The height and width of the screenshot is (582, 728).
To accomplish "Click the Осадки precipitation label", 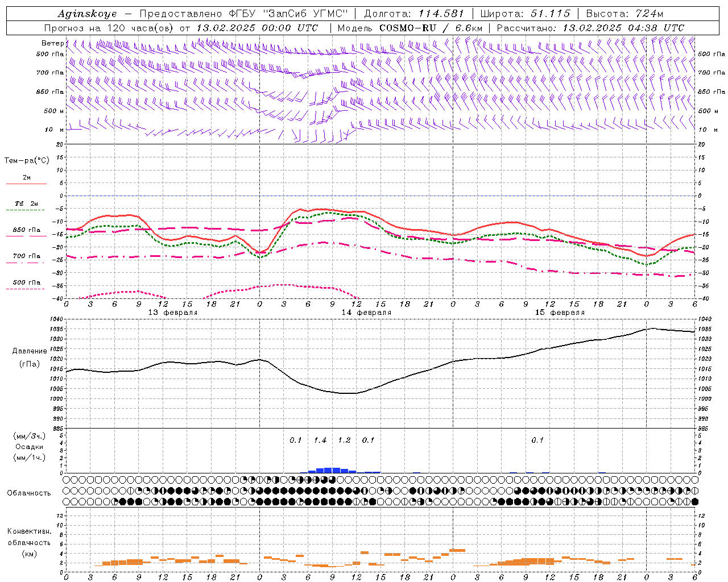I will click(x=30, y=447).
